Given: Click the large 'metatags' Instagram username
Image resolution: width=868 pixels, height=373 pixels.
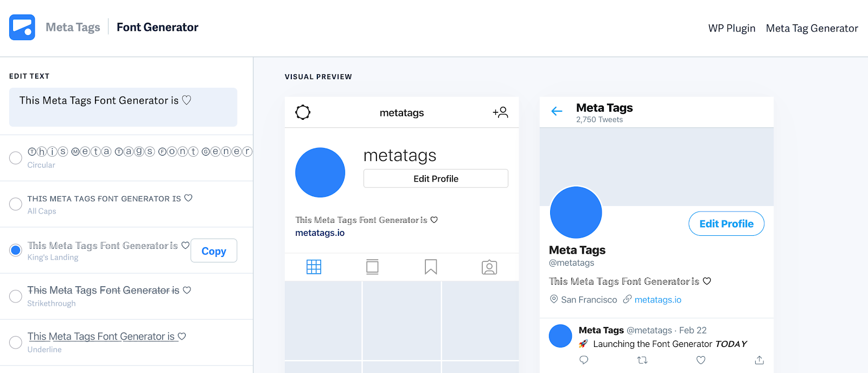Looking at the screenshot, I should click(400, 156).
